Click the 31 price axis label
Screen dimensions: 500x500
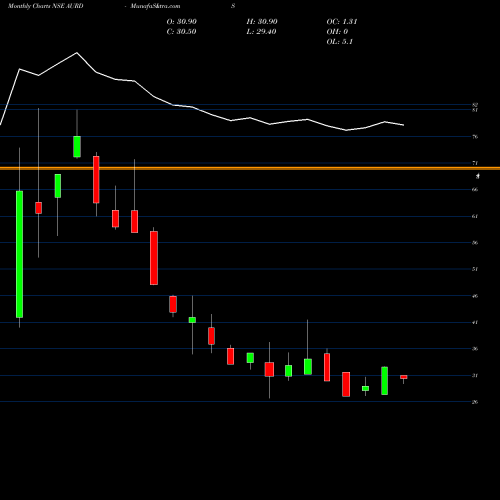pyautogui.click(x=475, y=375)
